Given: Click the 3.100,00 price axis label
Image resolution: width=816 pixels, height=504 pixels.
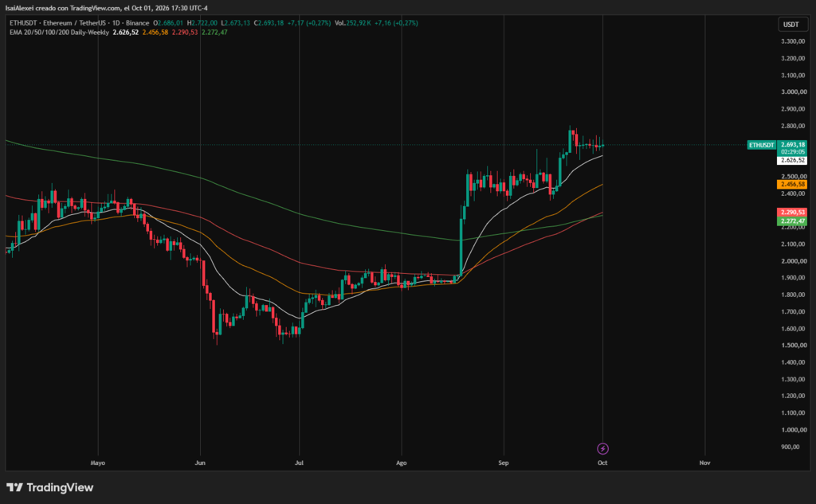Looking at the screenshot, I should point(793,75).
